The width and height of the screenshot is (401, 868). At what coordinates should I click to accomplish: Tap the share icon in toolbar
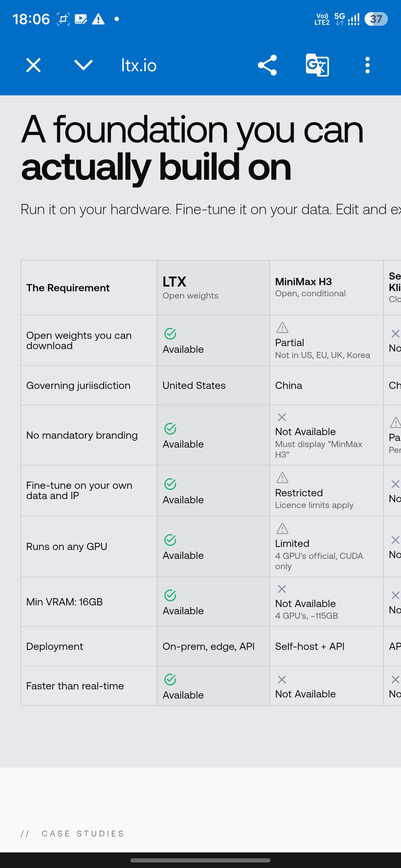(267, 65)
